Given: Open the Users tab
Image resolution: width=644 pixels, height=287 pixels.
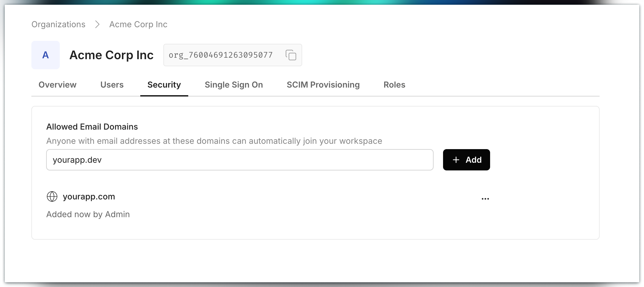Looking at the screenshot, I should [112, 85].
